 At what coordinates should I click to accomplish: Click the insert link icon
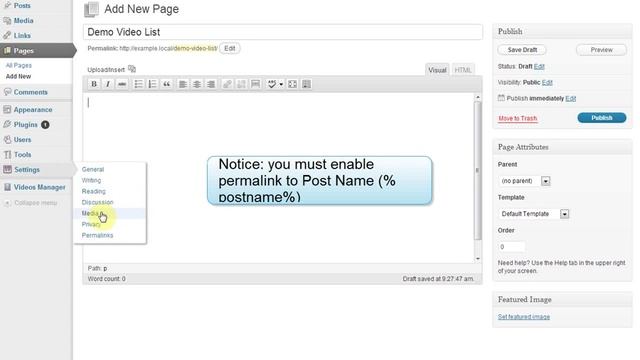pyautogui.click(x=227, y=84)
